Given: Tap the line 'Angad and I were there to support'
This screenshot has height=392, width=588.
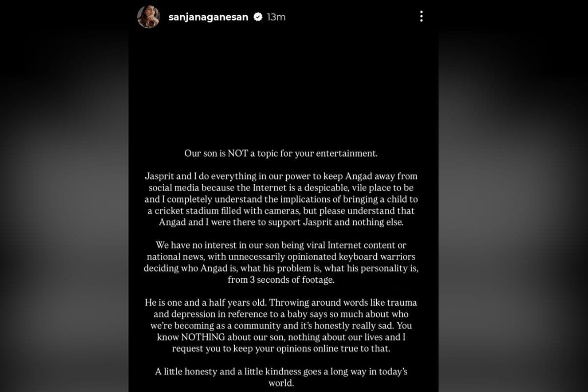Looking at the screenshot, I should (x=281, y=222).
